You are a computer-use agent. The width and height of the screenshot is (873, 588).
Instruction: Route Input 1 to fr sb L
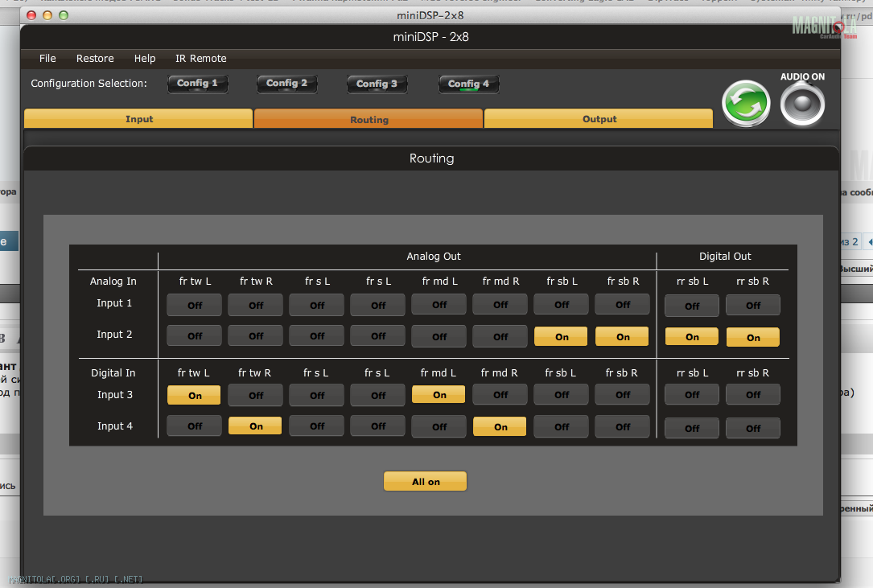[x=562, y=305]
